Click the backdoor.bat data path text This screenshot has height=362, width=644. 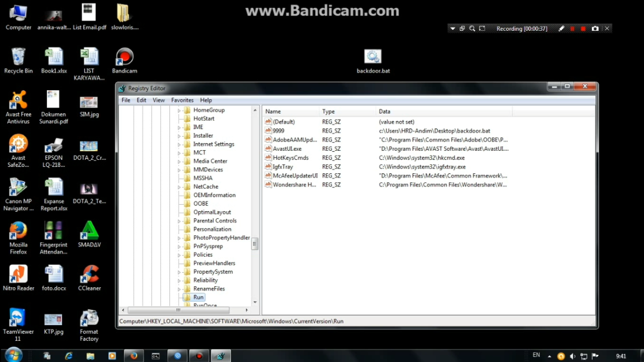(435, 131)
